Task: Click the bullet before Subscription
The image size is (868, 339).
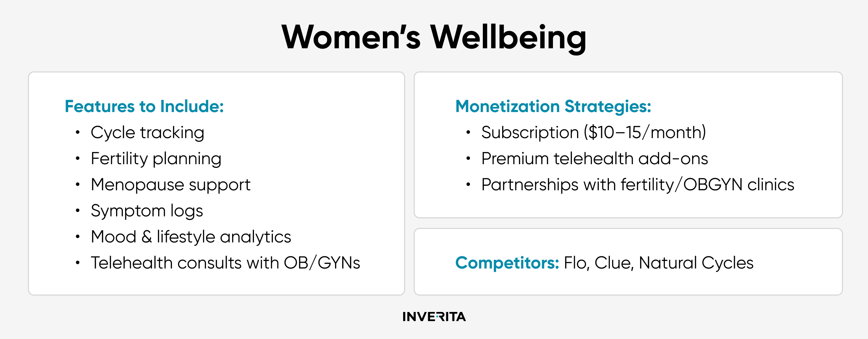Action: [468, 132]
